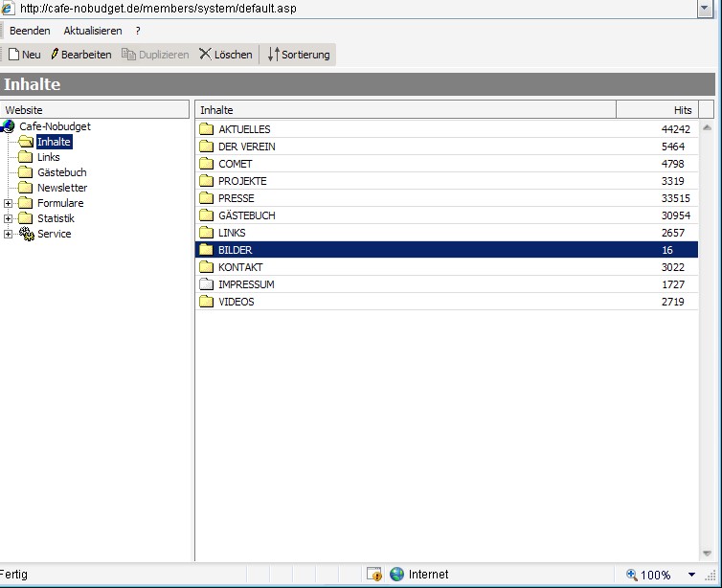722x588 pixels.
Task: Sort by the Hits column header
Action: [657, 110]
